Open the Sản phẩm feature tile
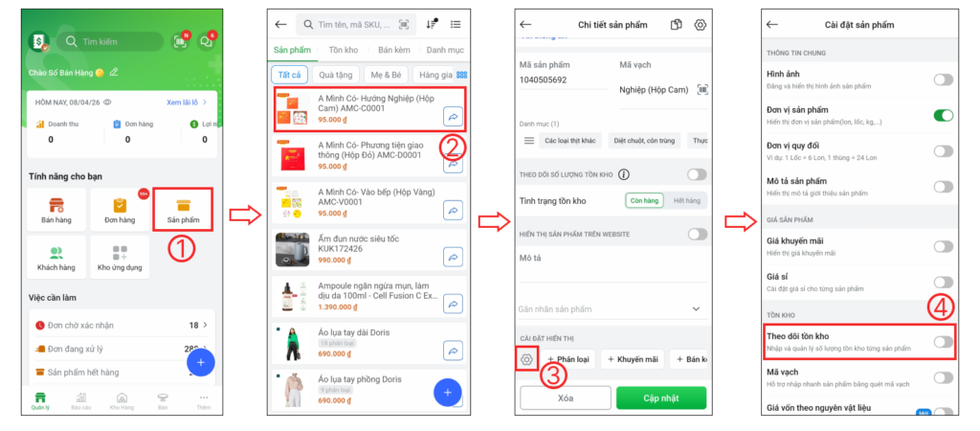Image resolution: width=980 pixels, height=431 pixels. [183, 208]
